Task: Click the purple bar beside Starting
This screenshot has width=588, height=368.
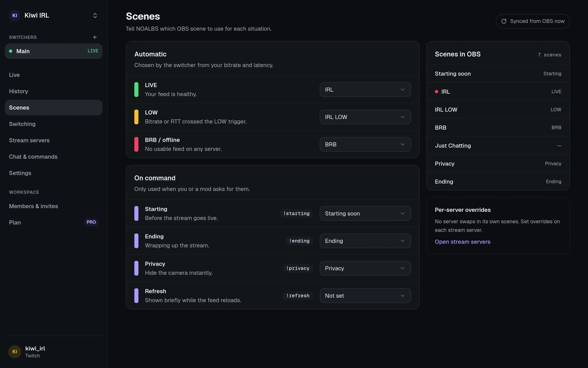Action: click(x=136, y=213)
